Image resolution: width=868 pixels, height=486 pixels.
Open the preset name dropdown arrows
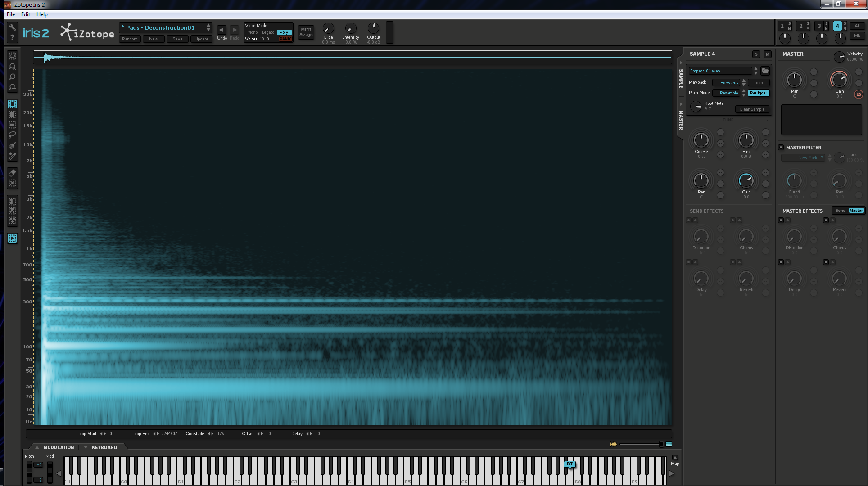[x=208, y=27]
